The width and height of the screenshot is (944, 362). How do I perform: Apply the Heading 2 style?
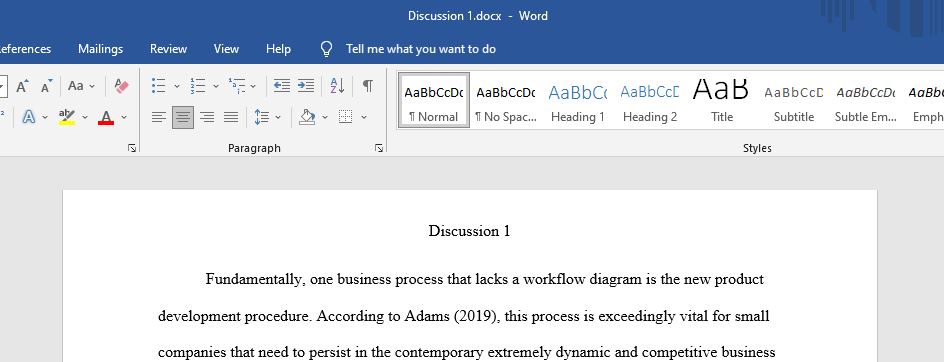click(x=650, y=100)
